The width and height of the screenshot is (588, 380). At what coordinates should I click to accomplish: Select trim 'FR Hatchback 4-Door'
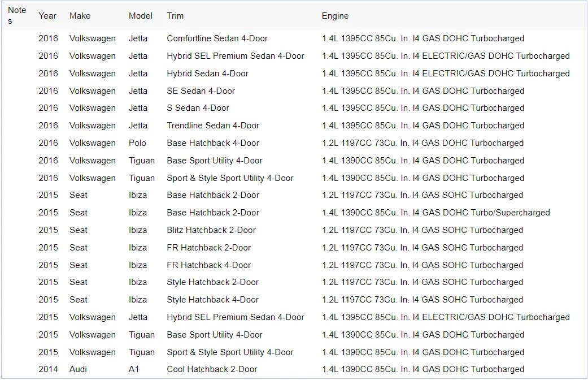pos(208,265)
